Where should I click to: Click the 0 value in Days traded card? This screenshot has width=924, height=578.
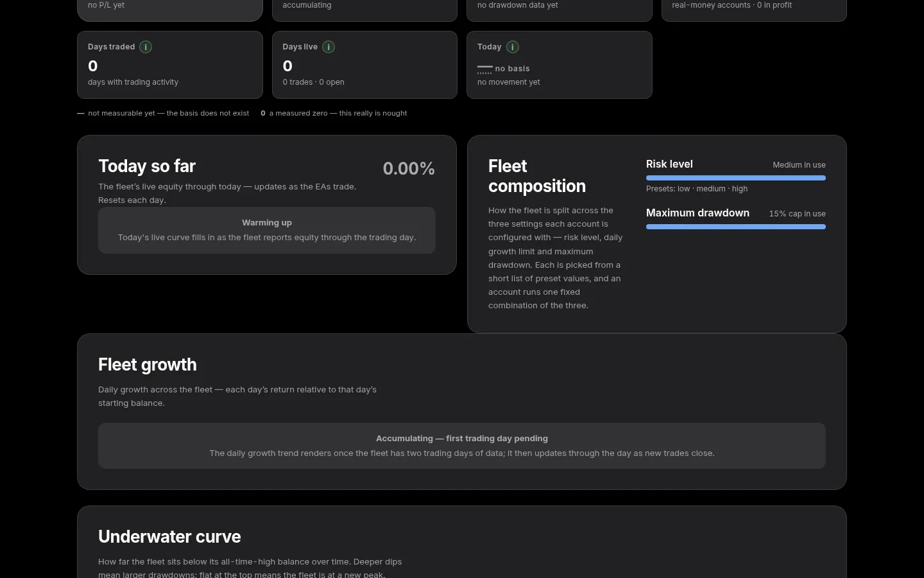click(93, 66)
